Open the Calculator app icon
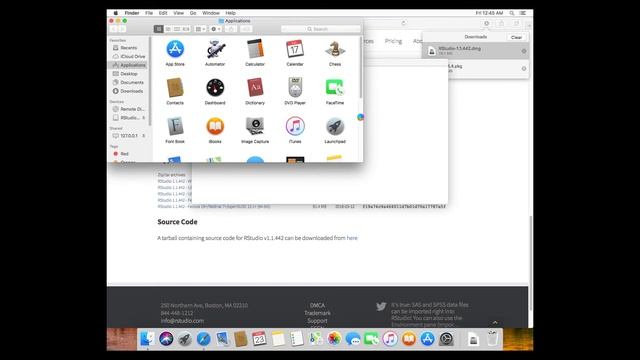The height and width of the screenshot is (360, 640). pos(255,49)
